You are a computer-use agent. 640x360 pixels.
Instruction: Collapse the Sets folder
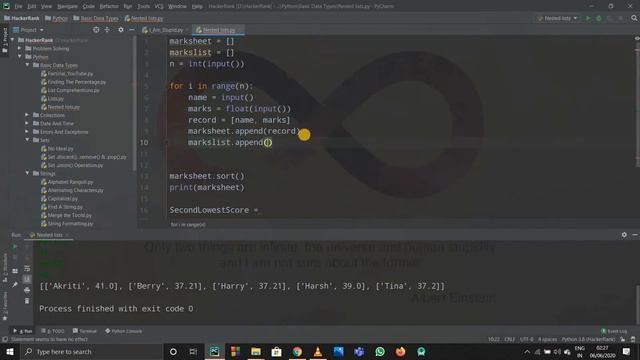coord(27,140)
